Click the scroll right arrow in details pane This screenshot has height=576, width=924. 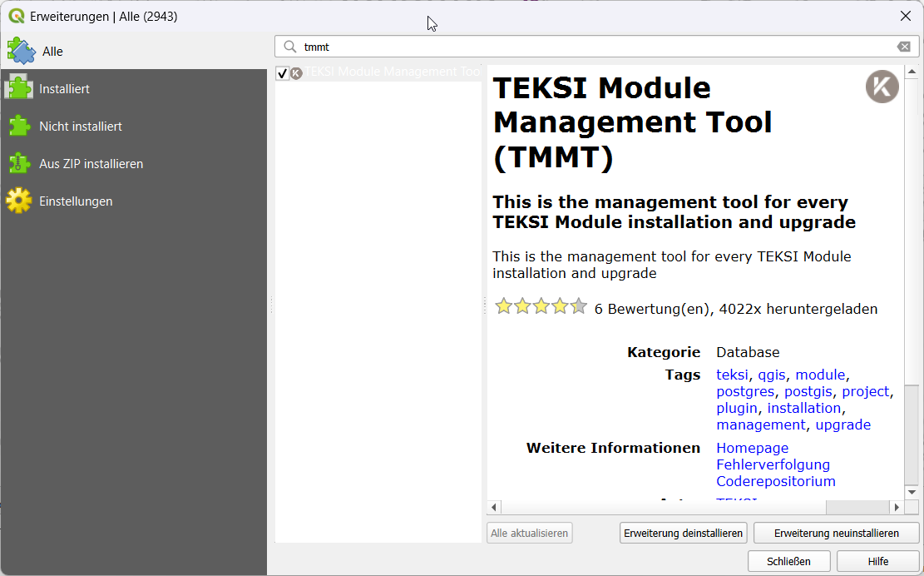pyautogui.click(x=897, y=506)
